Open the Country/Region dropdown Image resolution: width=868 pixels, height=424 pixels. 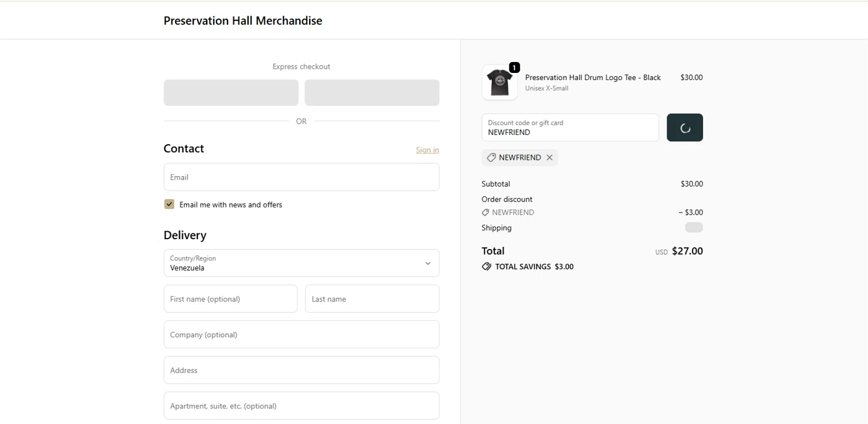pyautogui.click(x=301, y=263)
